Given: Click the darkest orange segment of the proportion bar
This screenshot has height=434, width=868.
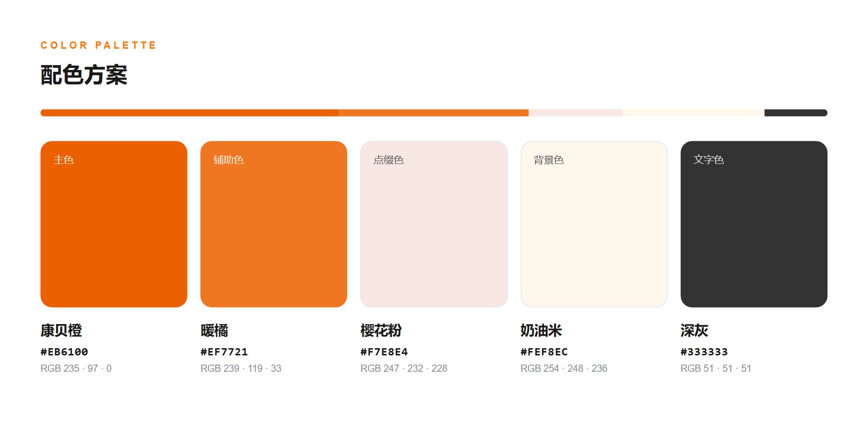Looking at the screenshot, I should [190, 113].
